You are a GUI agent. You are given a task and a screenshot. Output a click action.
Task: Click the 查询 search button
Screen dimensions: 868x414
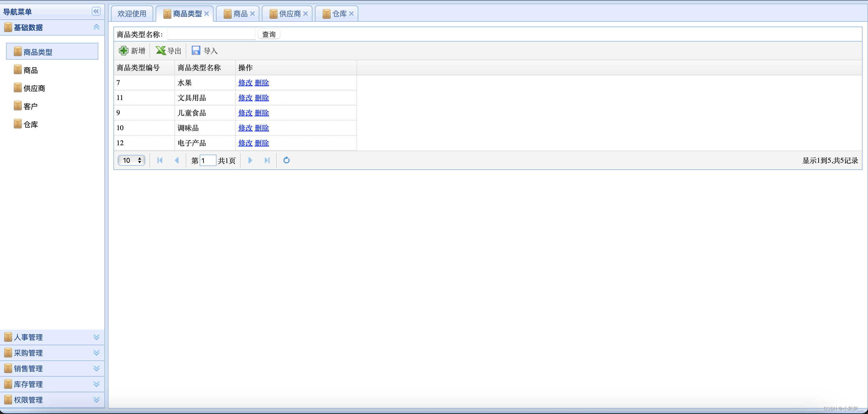click(x=268, y=34)
